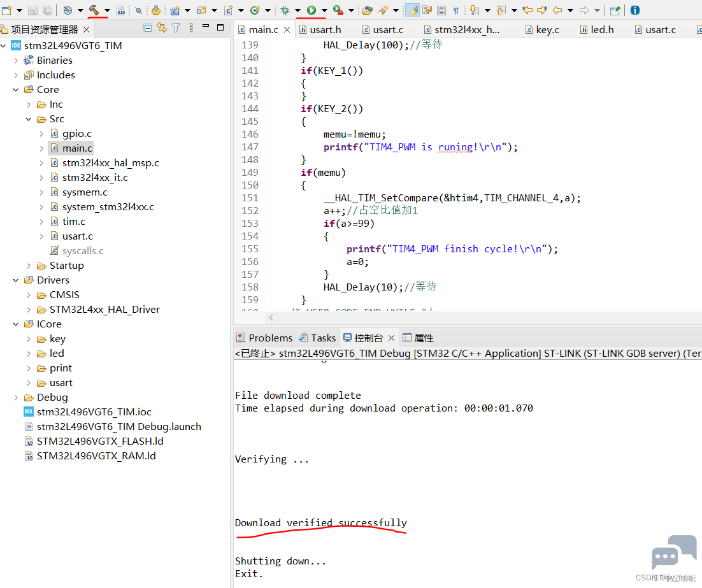Screen dimensions: 702x588
Task: Click the New C++ class icon
Action: 255,10
